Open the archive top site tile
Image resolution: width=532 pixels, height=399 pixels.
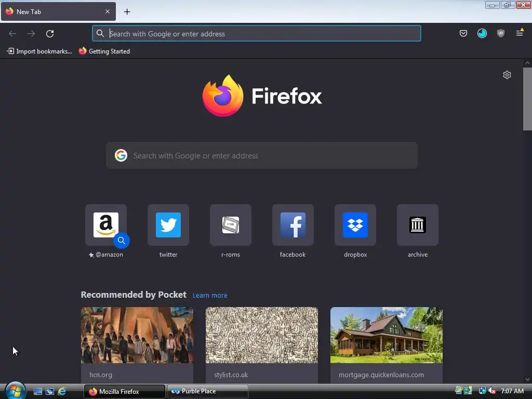pyautogui.click(x=418, y=225)
